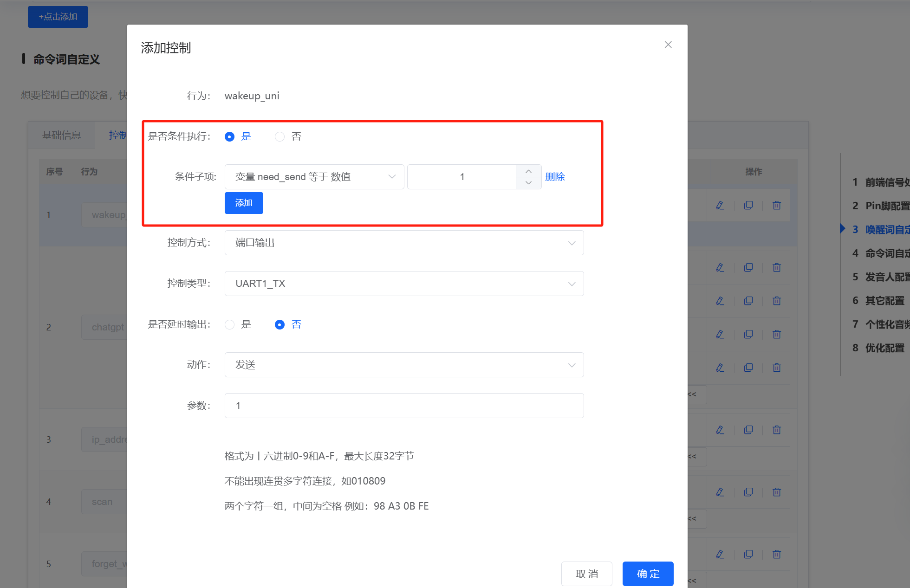Click the trash icon in the wakeup row

(777, 205)
